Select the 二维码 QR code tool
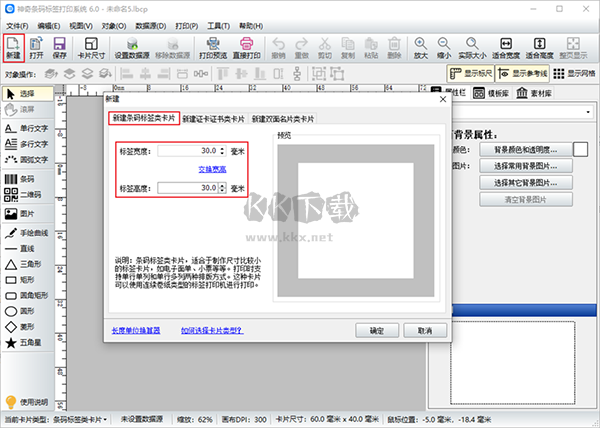This screenshot has width=600, height=428. pos(23,195)
